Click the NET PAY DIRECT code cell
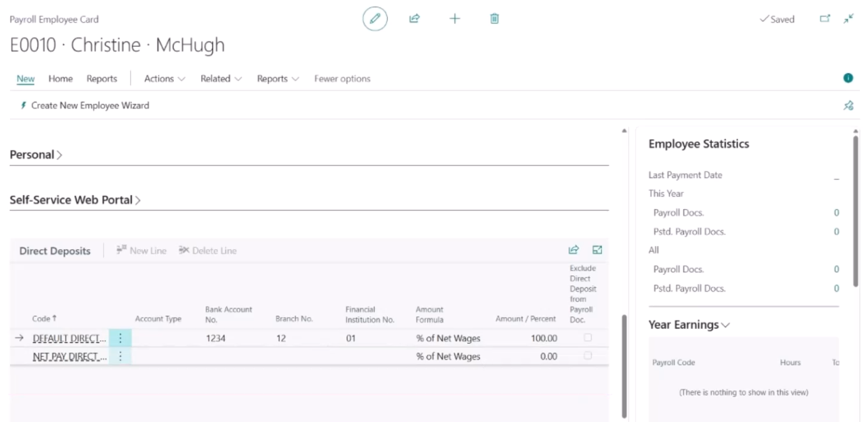Screen dimensions: 868x422 (69, 356)
